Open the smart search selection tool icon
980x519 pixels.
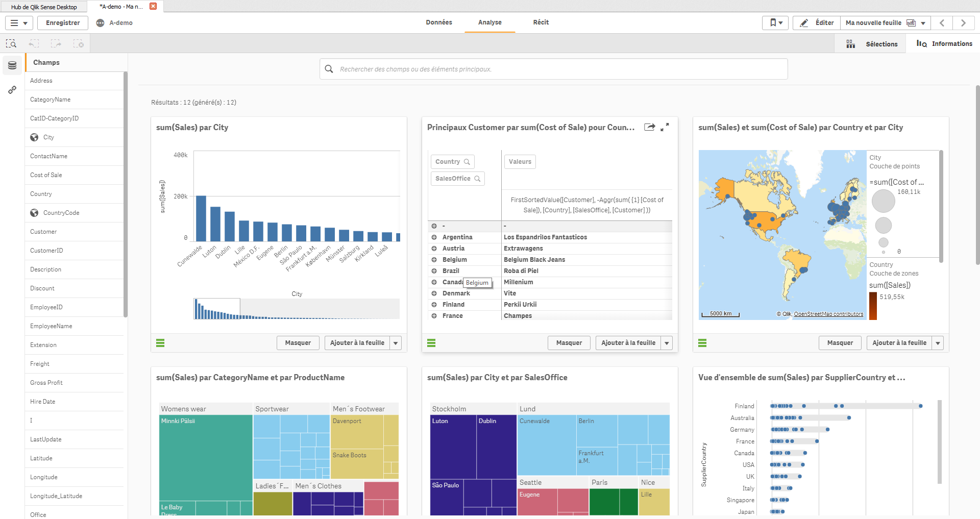[11, 44]
